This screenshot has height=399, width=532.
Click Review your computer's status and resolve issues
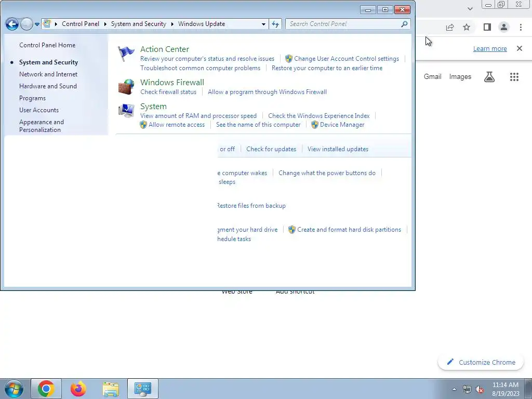[207, 59]
